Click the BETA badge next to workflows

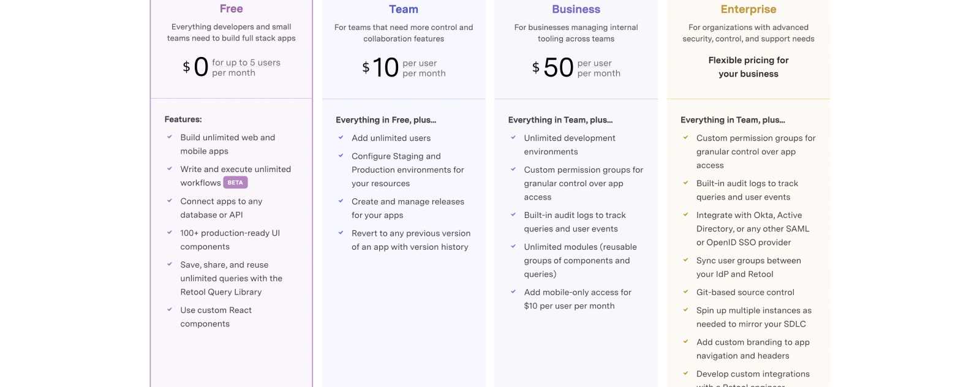click(235, 182)
